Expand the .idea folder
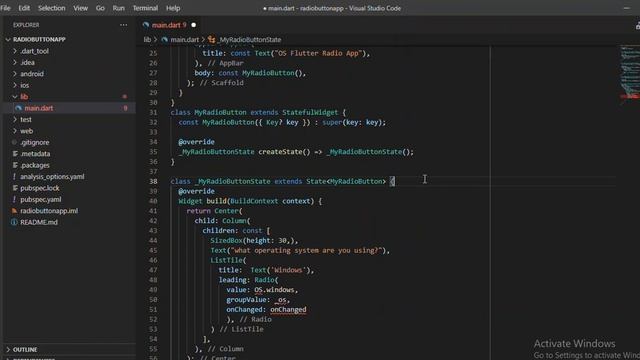Viewport: 640px width, 360px height. click(x=27, y=62)
